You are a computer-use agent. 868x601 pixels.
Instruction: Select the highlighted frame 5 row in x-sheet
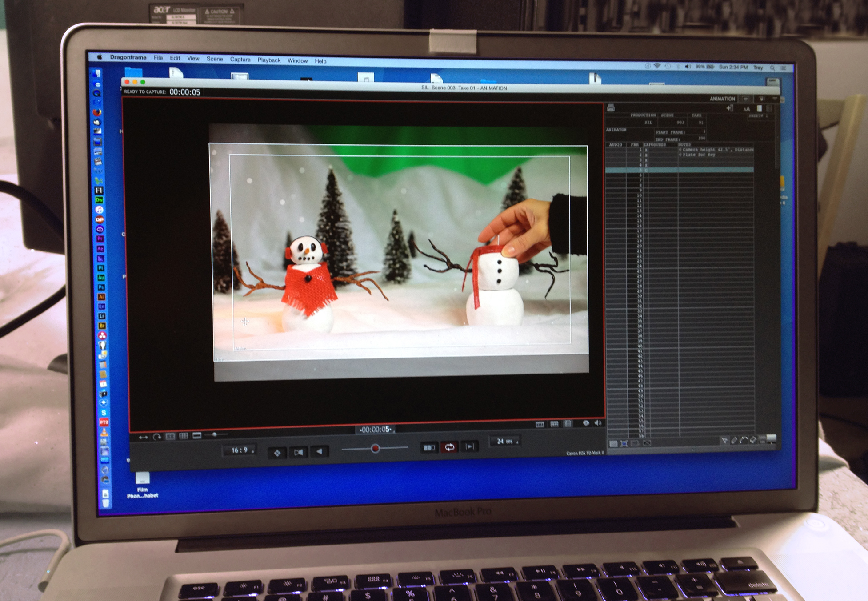(x=680, y=170)
